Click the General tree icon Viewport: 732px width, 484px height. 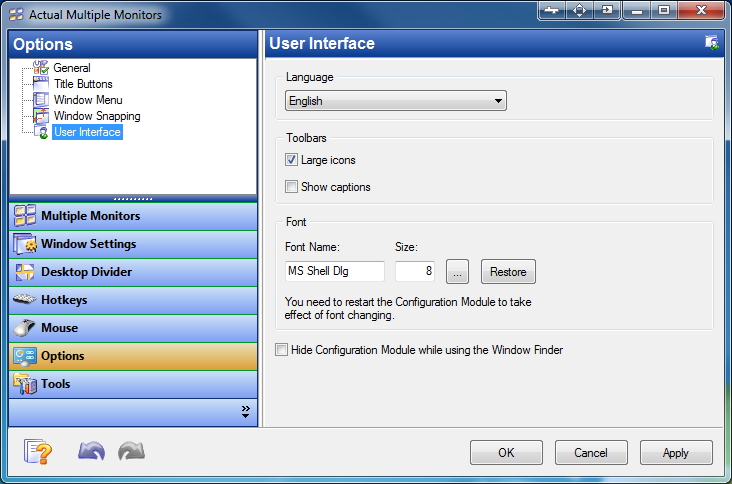tap(41, 68)
